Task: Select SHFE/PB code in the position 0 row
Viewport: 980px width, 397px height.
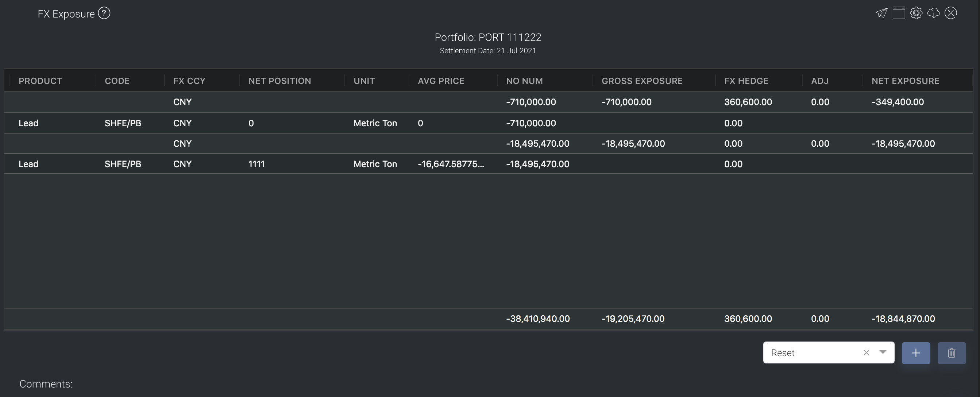Action: 123,123
